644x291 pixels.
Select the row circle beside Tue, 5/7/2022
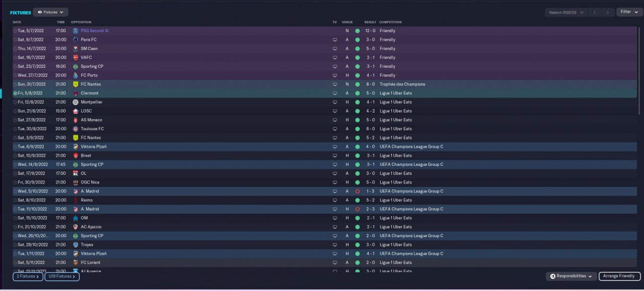click(x=15, y=31)
